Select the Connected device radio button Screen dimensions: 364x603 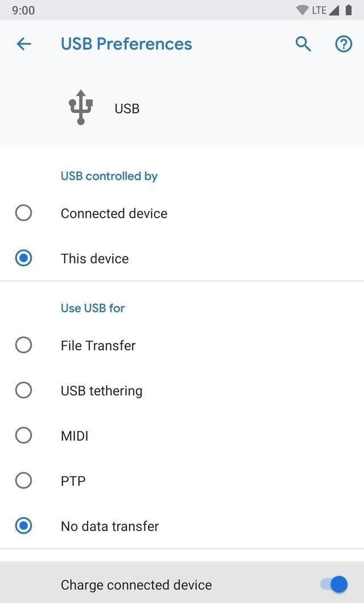coord(23,213)
